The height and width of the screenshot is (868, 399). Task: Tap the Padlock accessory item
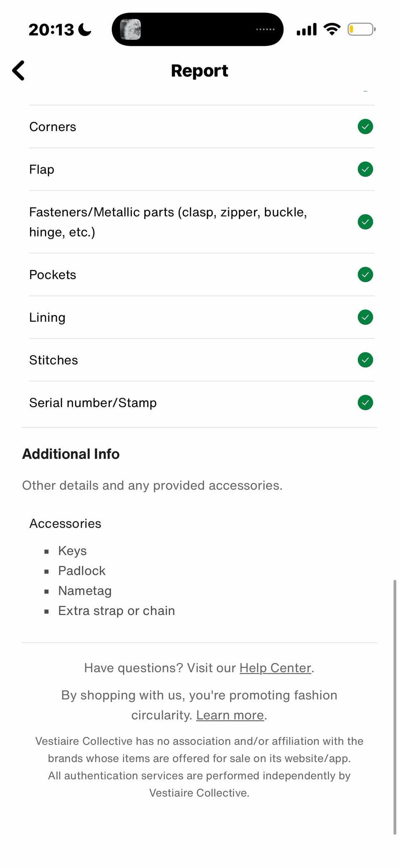click(x=82, y=571)
